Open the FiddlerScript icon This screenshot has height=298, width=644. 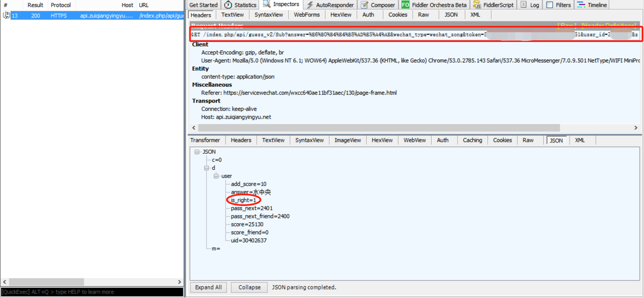(x=477, y=5)
